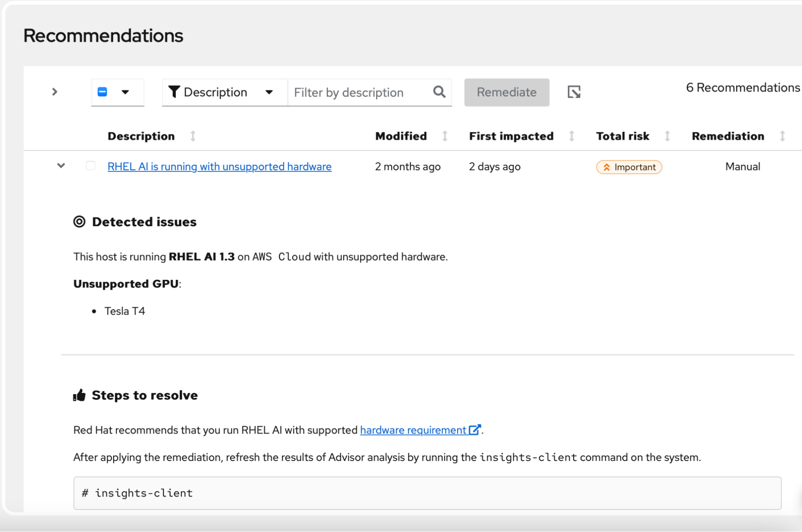Expand the left side panel chevron

[x=55, y=92]
